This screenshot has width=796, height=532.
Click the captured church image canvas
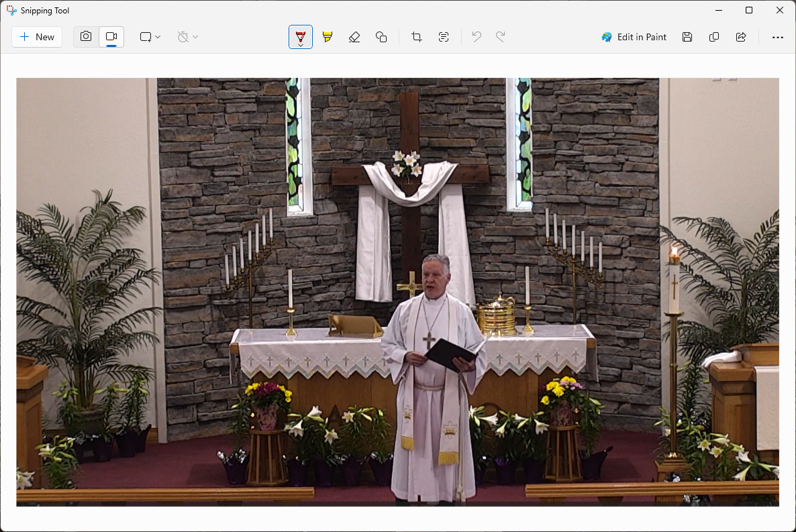click(x=397, y=292)
